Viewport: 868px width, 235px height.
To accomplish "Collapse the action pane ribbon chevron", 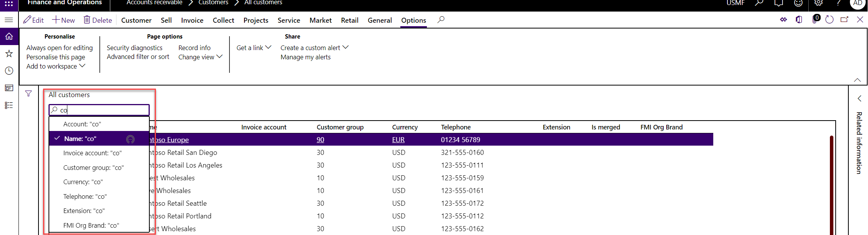I will [857, 80].
